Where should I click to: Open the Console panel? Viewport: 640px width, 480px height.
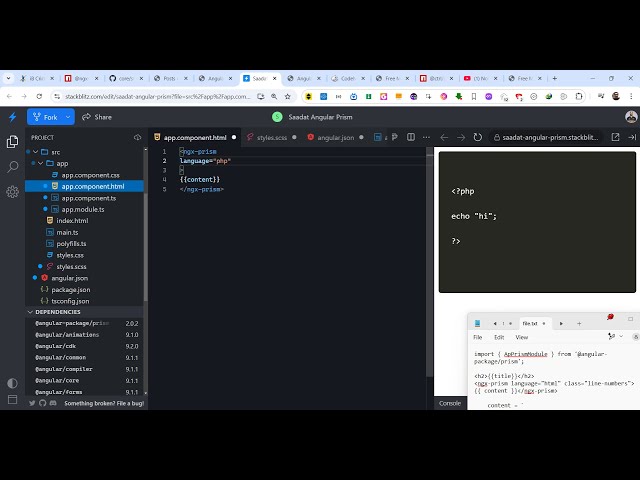pyautogui.click(x=450, y=403)
